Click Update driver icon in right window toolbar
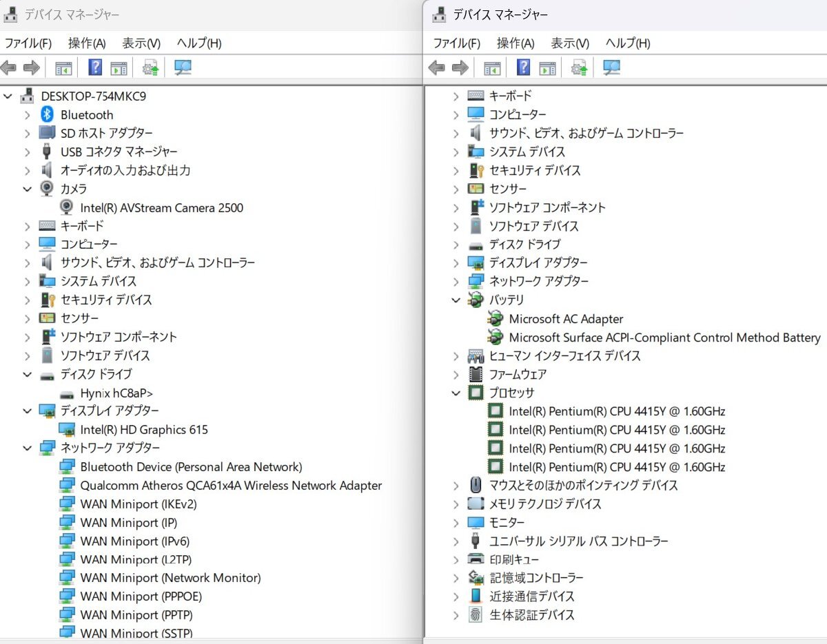This screenshot has width=827, height=644. (x=579, y=67)
